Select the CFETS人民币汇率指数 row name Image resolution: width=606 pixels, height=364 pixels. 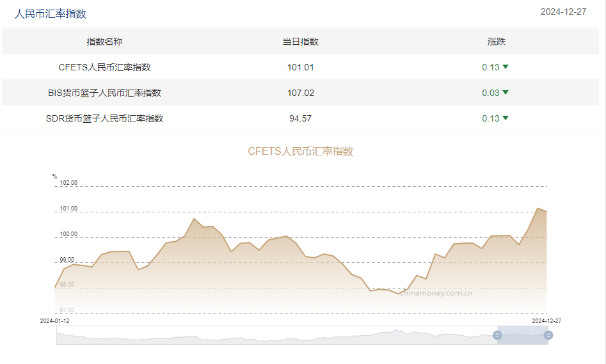(x=104, y=67)
